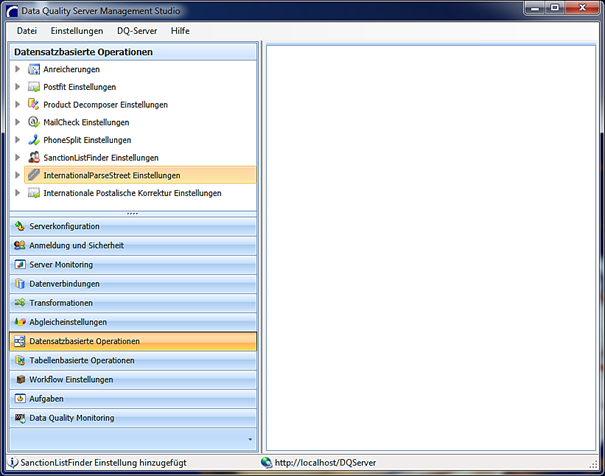Screen dimensions: 605x476
Task: Click the Postfit Einstellungen icon
Action: [x=34, y=87]
